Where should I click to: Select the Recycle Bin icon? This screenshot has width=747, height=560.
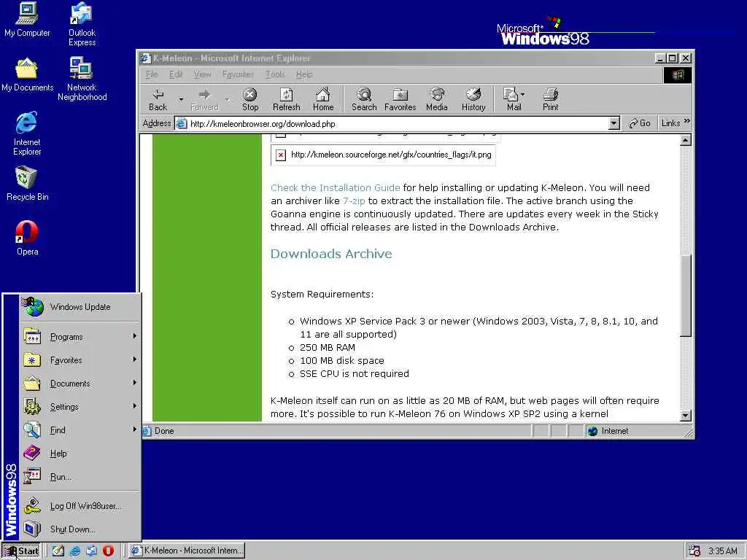(27, 184)
